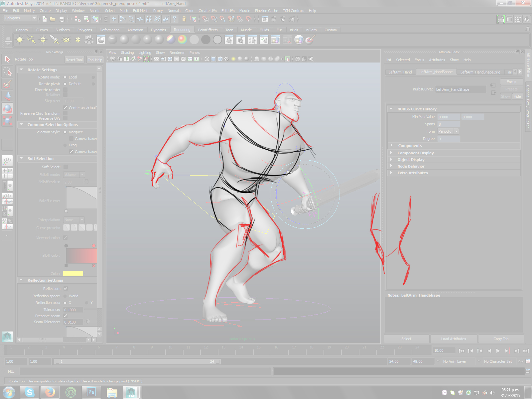
Task: Click the lock icon in status line
Action: click(184, 19)
